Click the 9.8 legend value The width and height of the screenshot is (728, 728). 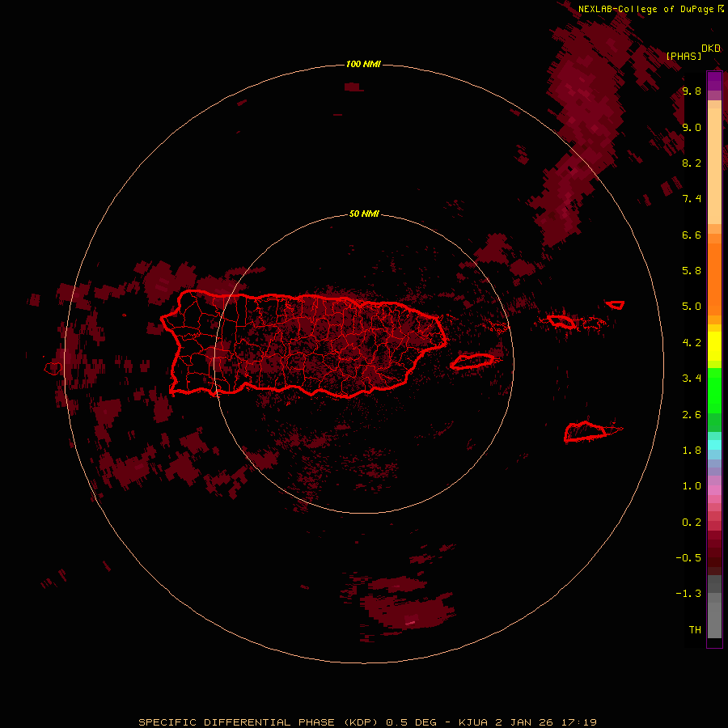[x=692, y=91]
